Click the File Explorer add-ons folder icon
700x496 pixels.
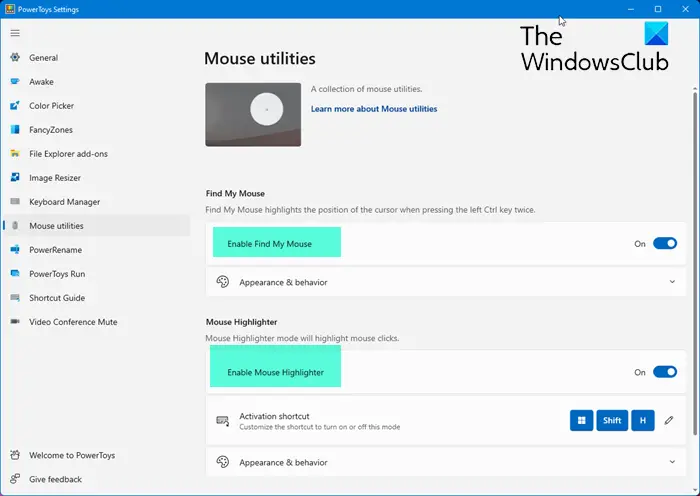coord(15,154)
